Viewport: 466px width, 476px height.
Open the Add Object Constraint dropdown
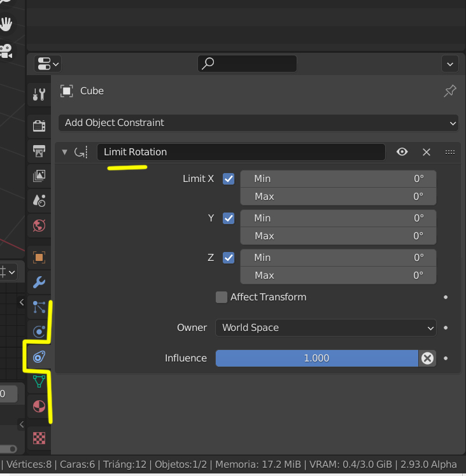(x=258, y=123)
